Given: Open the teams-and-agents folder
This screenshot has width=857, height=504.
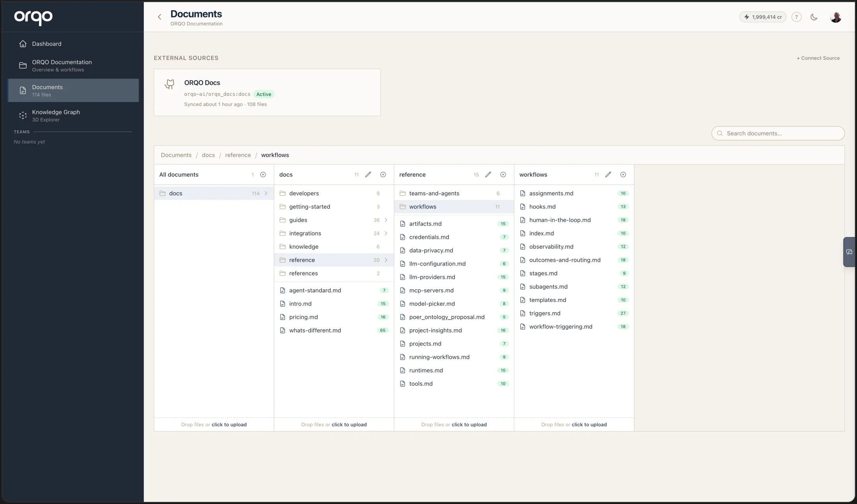Looking at the screenshot, I should 454,193.
